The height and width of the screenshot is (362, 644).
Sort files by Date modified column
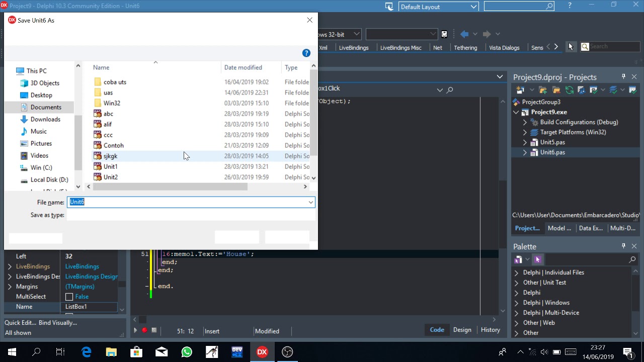pos(252,67)
